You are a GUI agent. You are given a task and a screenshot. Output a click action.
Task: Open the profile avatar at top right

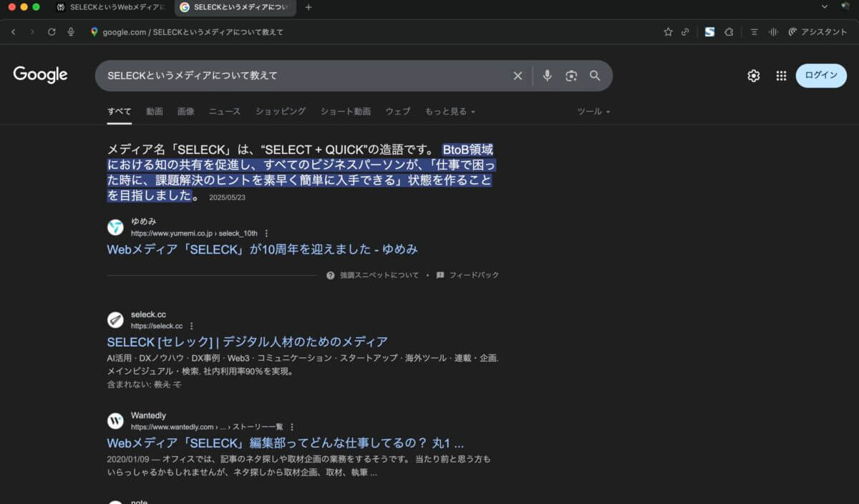click(845, 6)
